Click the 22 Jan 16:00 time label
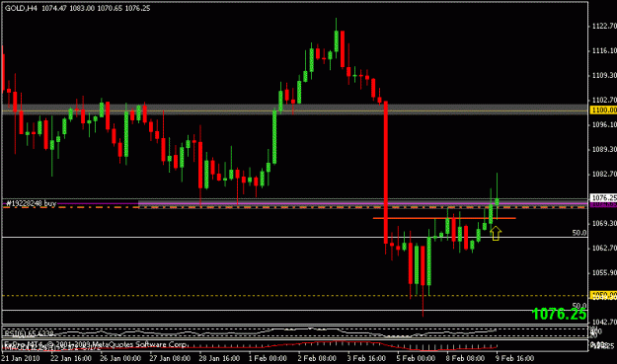 coord(71,358)
